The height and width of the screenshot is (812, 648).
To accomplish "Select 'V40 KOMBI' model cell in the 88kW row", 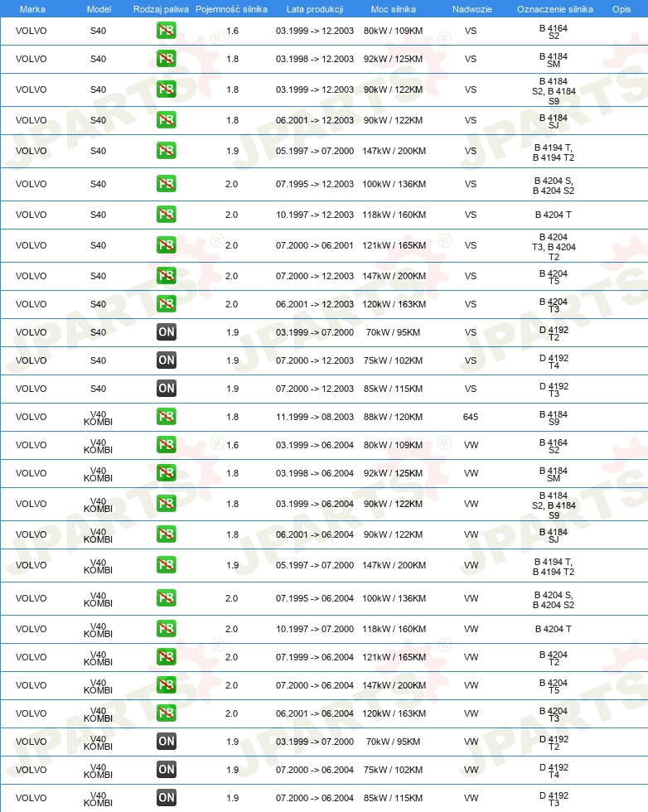I will click(x=98, y=418).
